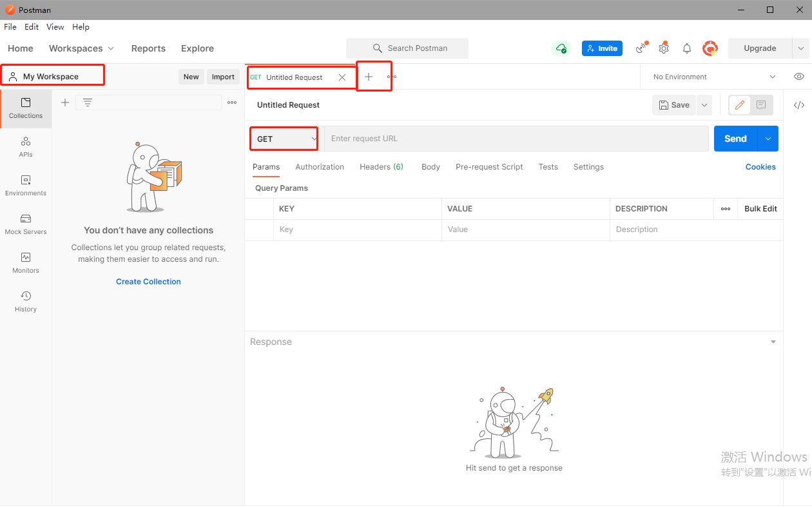Select the Pre-request Script tab
This screenshot has width=812, height=508.
click(489, 167)
